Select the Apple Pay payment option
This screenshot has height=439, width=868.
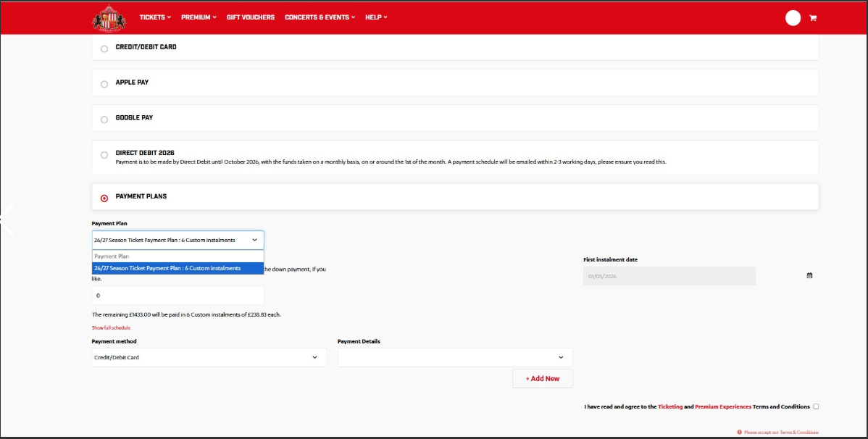coord(104,84)
